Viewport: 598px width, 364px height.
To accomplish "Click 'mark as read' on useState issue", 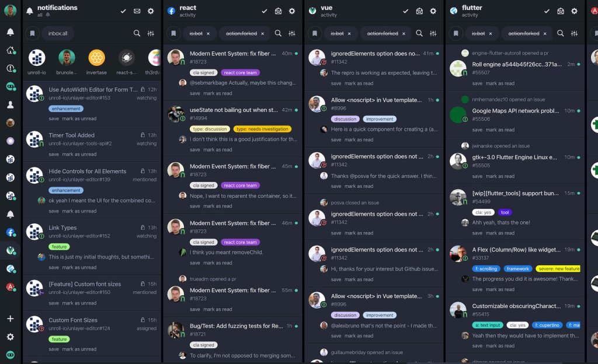I will coord(217,150).
